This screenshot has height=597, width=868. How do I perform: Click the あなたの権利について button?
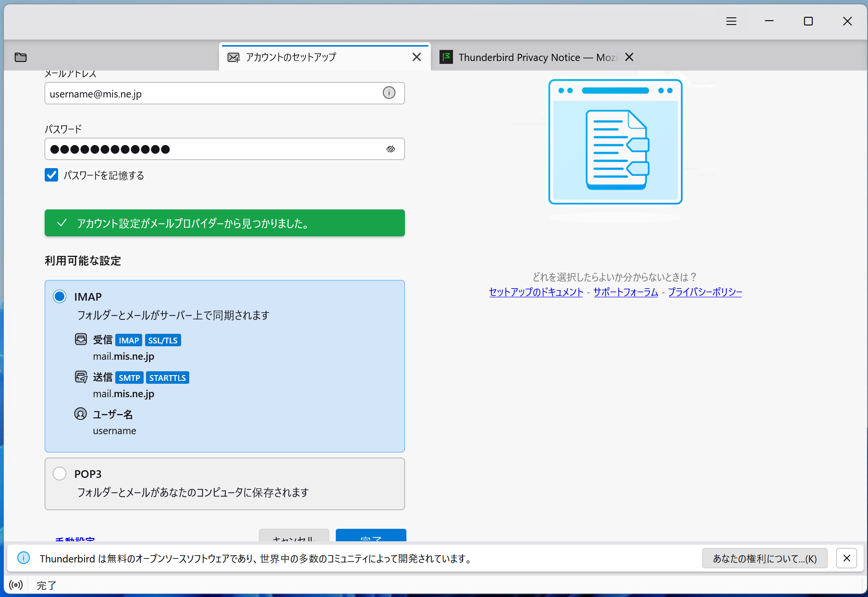[764, 558]
